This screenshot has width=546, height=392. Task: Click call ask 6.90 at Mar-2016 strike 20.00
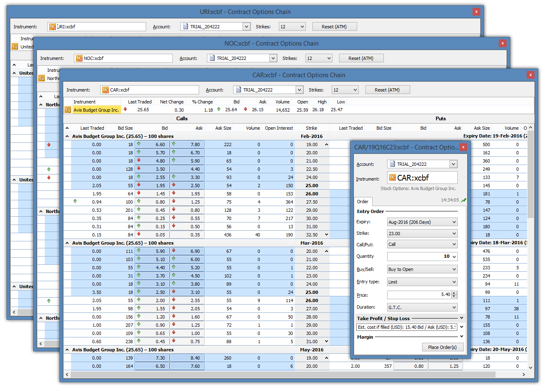tap(187, 251)
